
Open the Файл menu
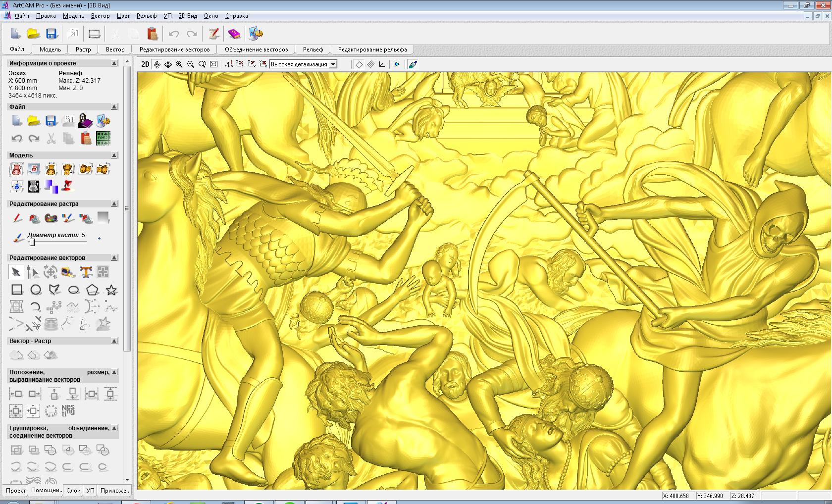[22, 16]
